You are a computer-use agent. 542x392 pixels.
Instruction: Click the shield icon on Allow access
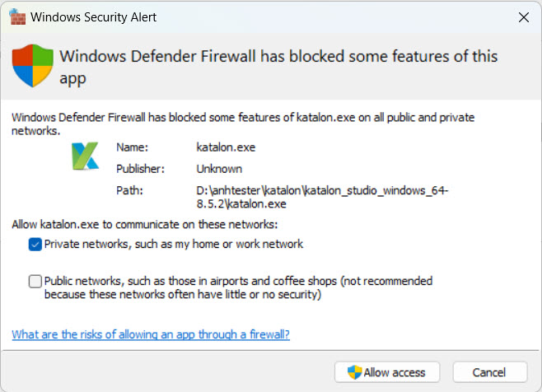pos(354,372)
